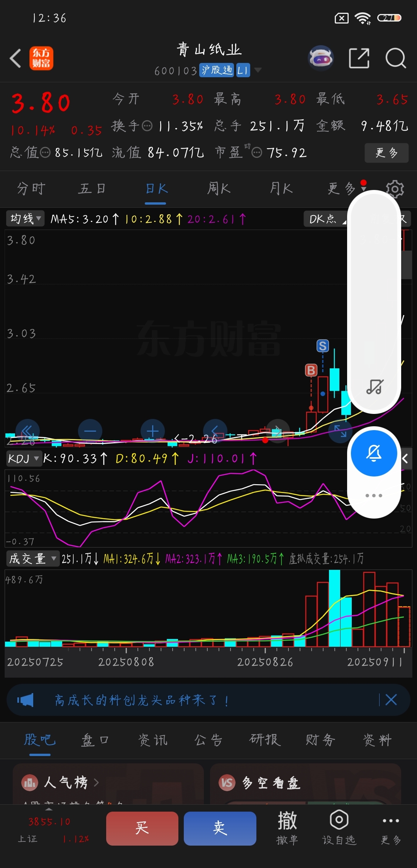This screenshot has width=417, height=868.
Task: Tap the large 3.80 current price
Action: [x=41, y=103]
